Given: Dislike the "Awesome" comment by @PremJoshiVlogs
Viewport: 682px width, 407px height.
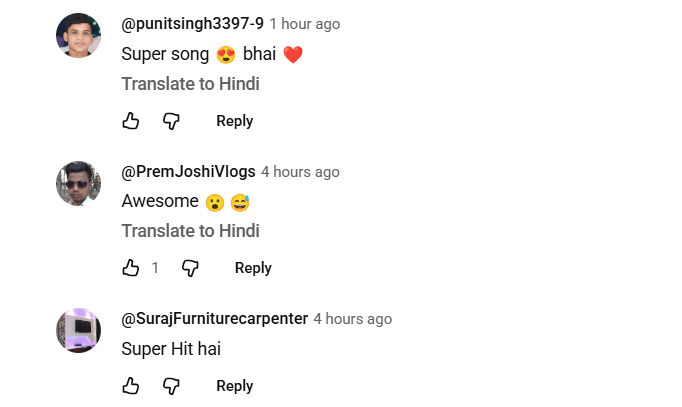Looking at the screenshot, I should coord(190,268).
